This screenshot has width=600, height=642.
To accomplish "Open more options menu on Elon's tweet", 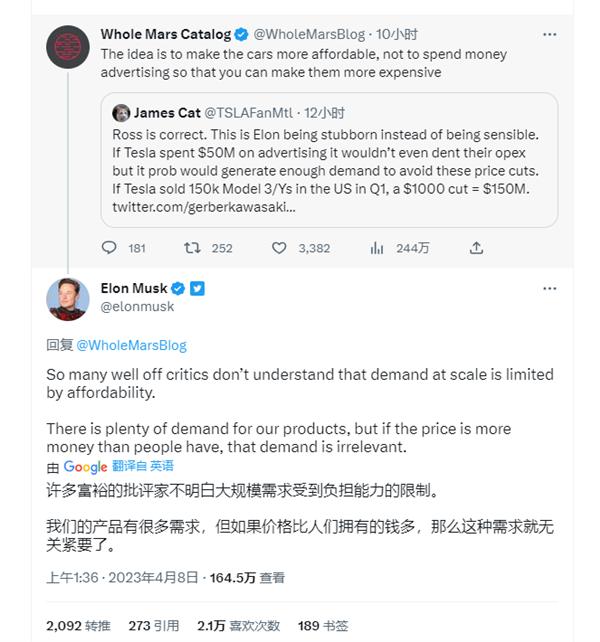I will tap(549, 289).
